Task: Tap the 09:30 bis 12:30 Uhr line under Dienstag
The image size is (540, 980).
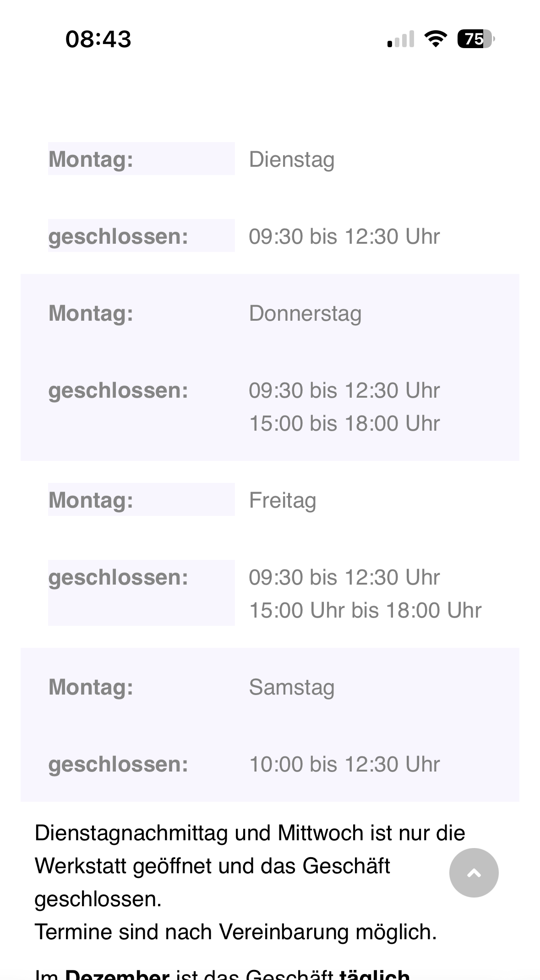Action: coord(344,236)
